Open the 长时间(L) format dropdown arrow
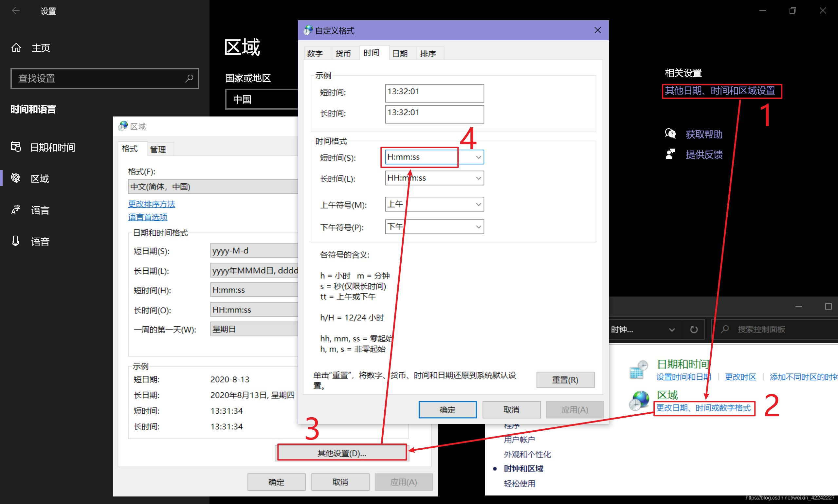The height and width of the screenshot is (504, 838). point(478,178)
